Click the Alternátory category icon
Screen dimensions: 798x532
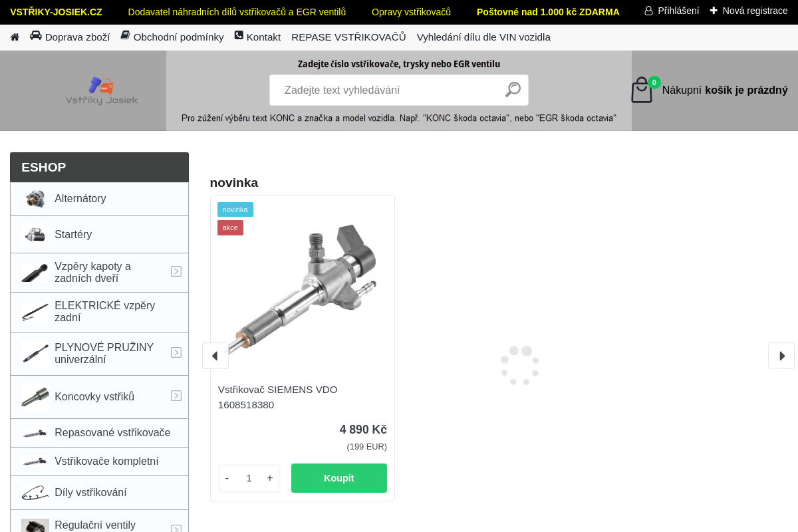[35, 199]
